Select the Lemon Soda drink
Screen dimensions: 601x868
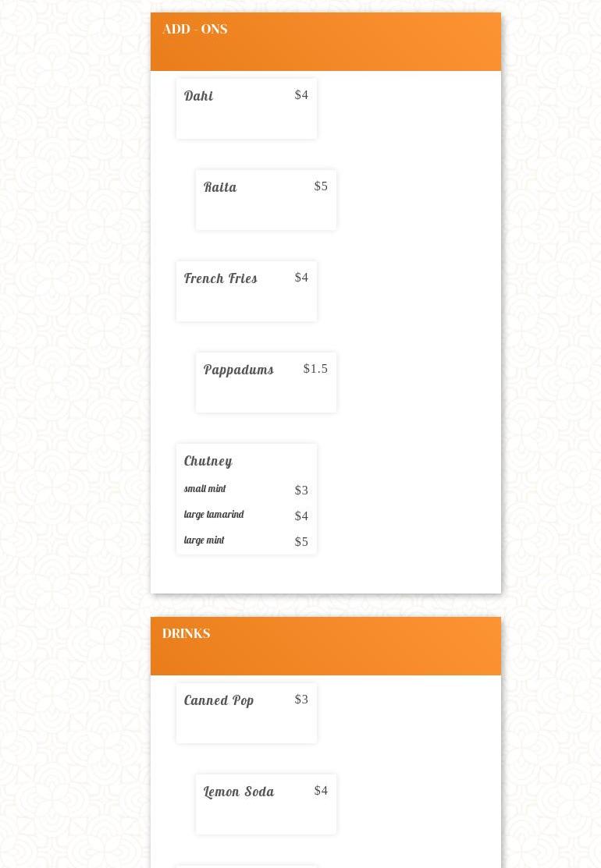coord(239,792)
